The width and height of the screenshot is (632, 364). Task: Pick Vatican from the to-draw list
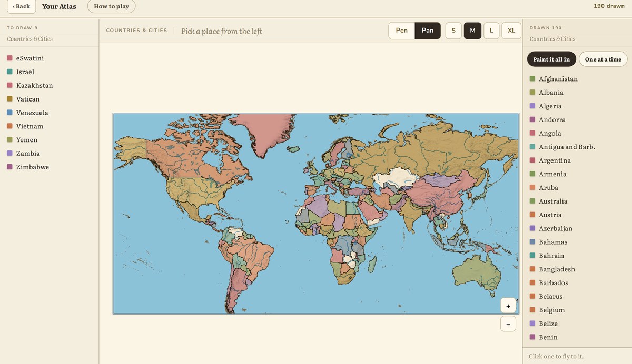coord(50,99)
